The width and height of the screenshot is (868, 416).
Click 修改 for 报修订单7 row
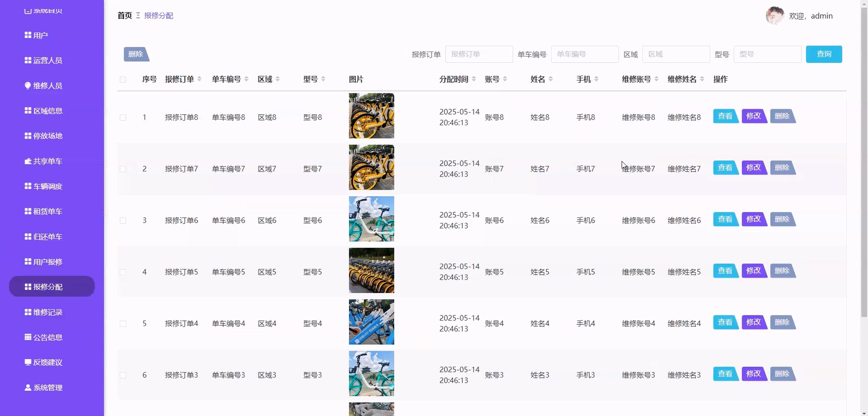click(x=754, y=167)
